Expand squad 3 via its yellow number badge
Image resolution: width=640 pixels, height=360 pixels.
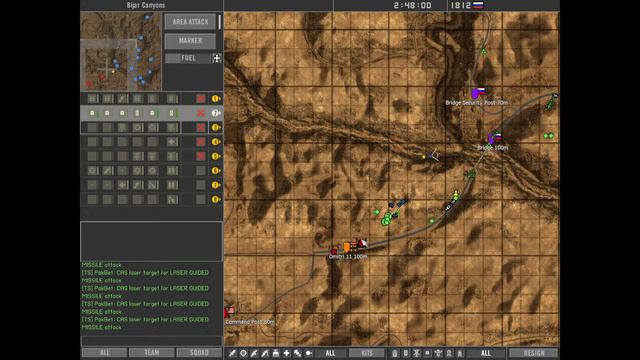coord(216,127)
